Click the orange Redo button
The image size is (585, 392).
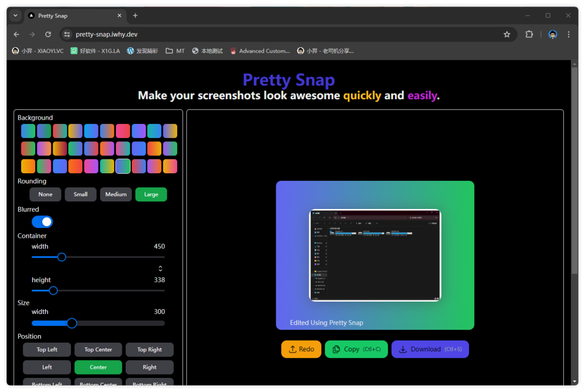[301, 349]
